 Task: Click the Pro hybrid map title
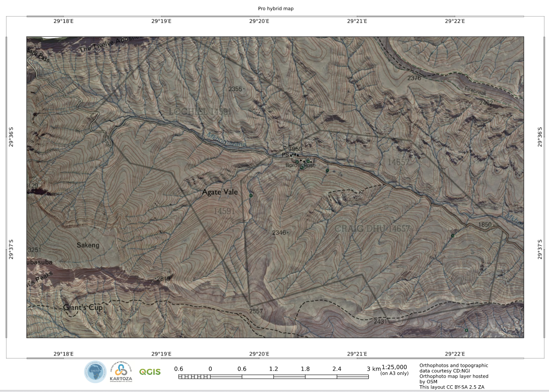coord(276,8)
